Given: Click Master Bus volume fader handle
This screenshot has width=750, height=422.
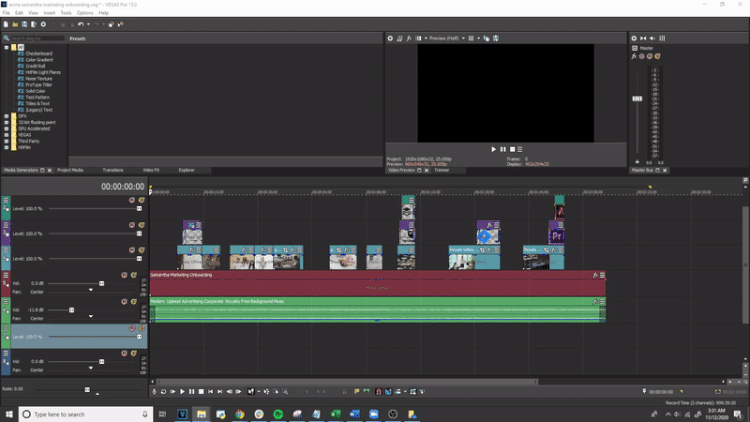Looking at the screenshot, I should [x=637, y=99].
